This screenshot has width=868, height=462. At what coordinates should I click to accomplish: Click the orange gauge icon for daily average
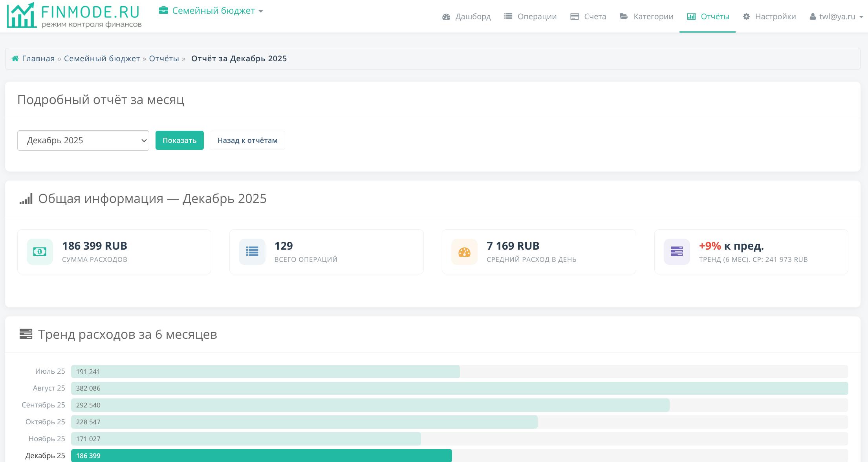464,252
